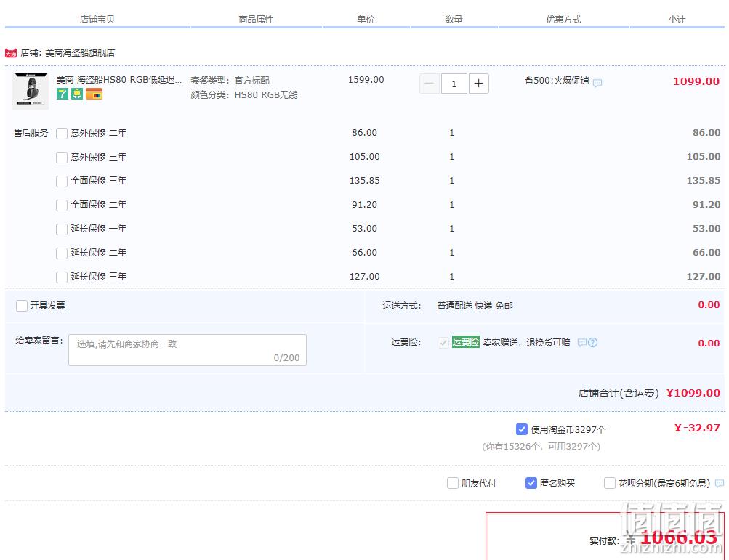This screenshot has width=729, height=560.
Task: Click the orange credit card badge icon
Action: [x=94, y=94]
